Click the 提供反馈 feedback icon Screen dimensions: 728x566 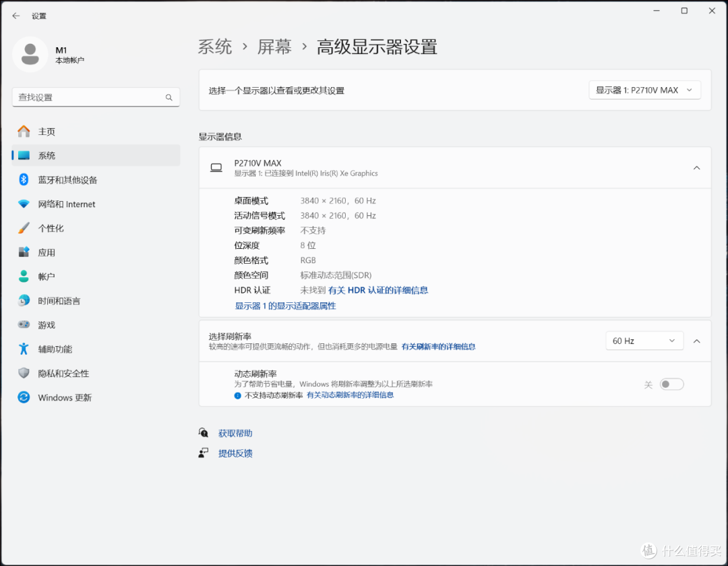pyautogui.click(x=204, y=453)
